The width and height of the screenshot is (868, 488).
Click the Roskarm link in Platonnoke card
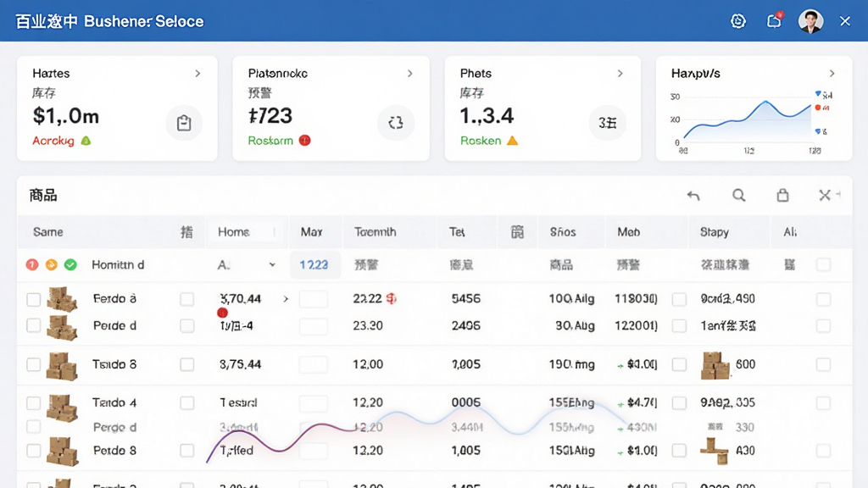[270, 141]
